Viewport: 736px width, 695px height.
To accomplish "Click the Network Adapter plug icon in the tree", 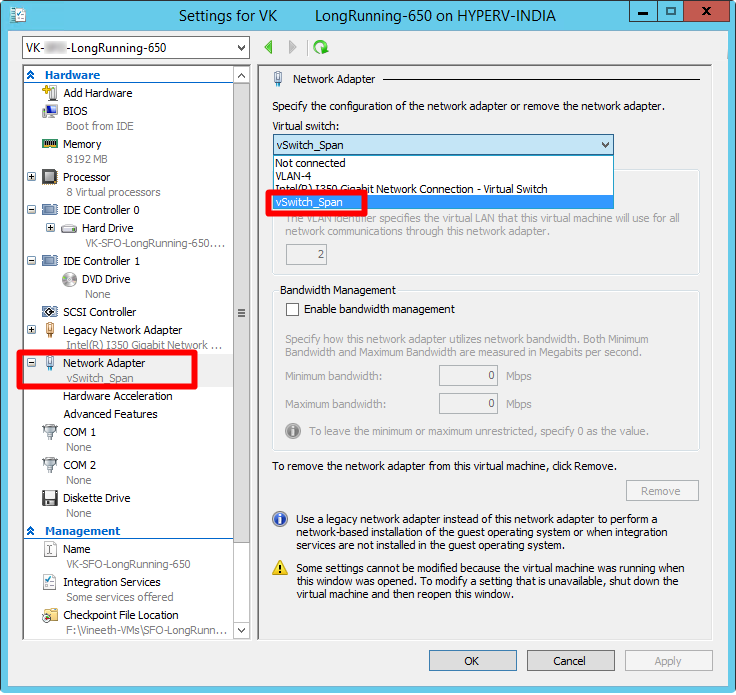I will [50, 363].
